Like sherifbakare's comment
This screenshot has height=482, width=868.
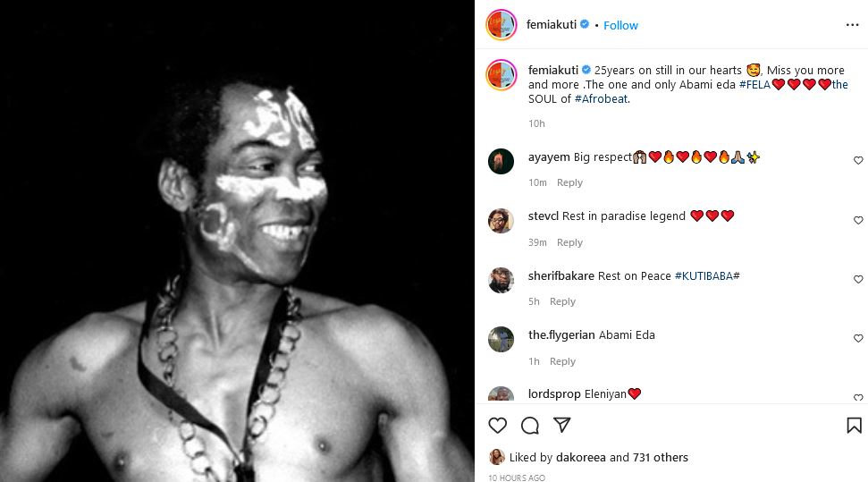pos(858,280)
